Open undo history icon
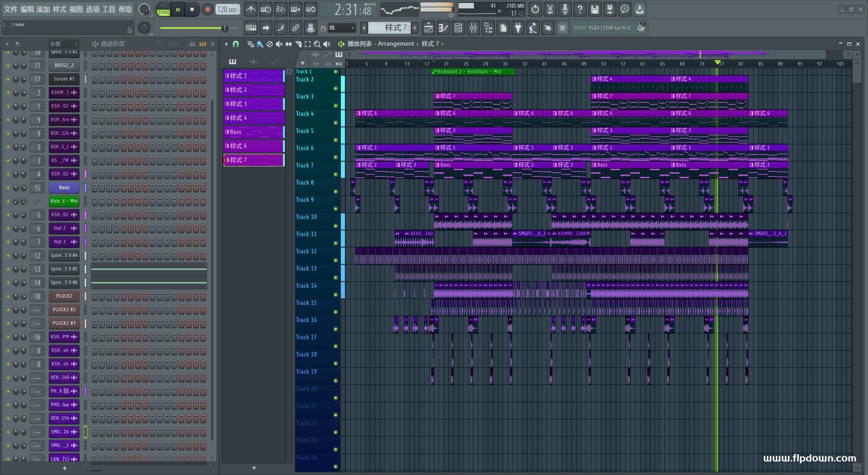The height and width of the screenshot is (475, 868). click(x=535, y=9)
